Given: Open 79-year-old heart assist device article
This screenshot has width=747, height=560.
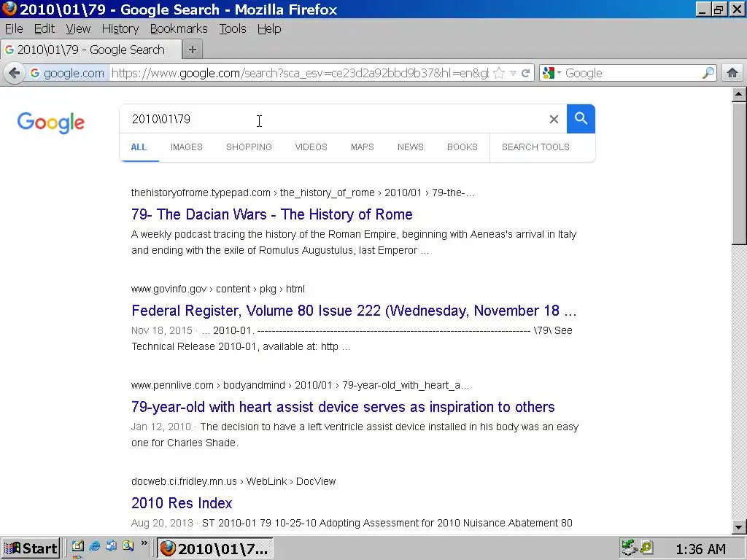Looking at the screenshot, I should pyautogui.click(x=343, y=407).
